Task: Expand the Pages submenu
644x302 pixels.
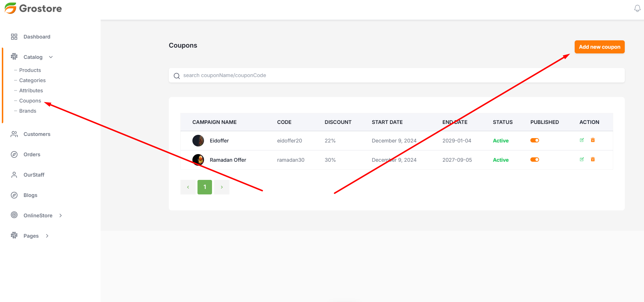Action: (47, 236)
